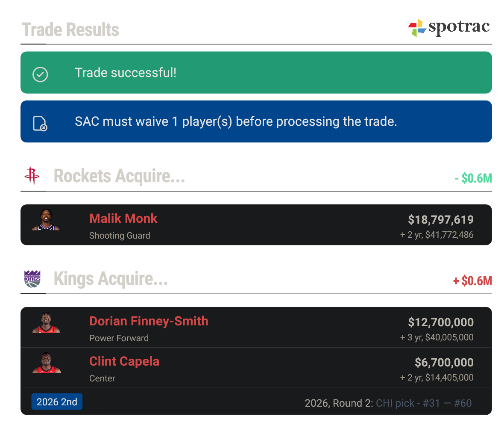Open Malik Monk's player page
This screenshot has height=434, width=504.
(123, 218)
